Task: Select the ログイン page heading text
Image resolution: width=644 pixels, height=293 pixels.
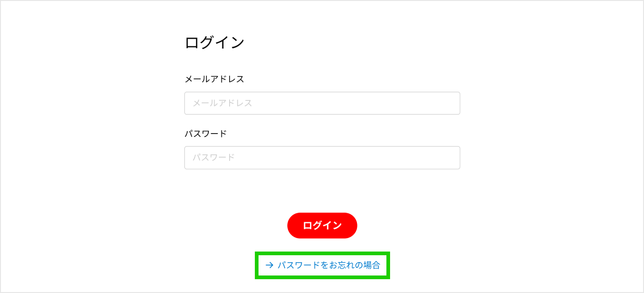Action: 214,42
